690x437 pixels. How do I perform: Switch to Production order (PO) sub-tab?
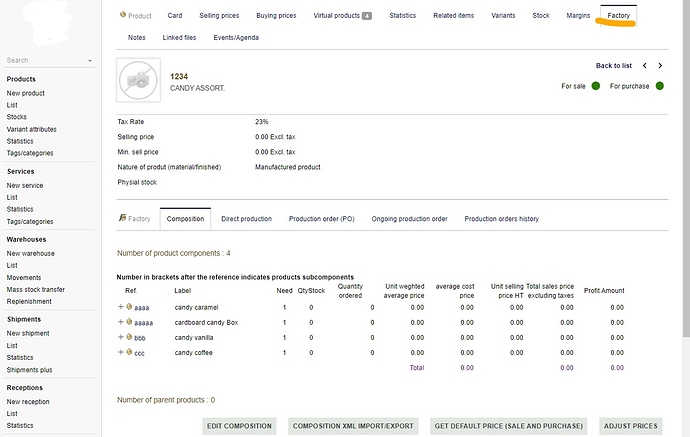[322, 219]
